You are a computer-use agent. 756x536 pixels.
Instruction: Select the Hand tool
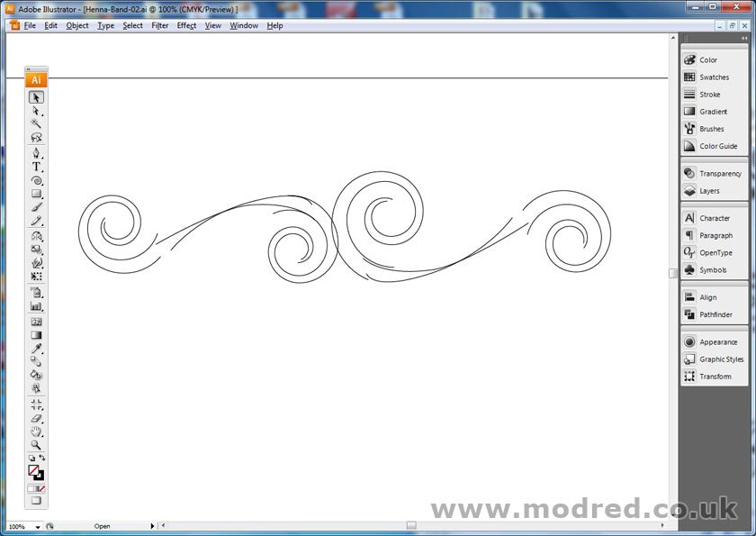click(34, 430)
